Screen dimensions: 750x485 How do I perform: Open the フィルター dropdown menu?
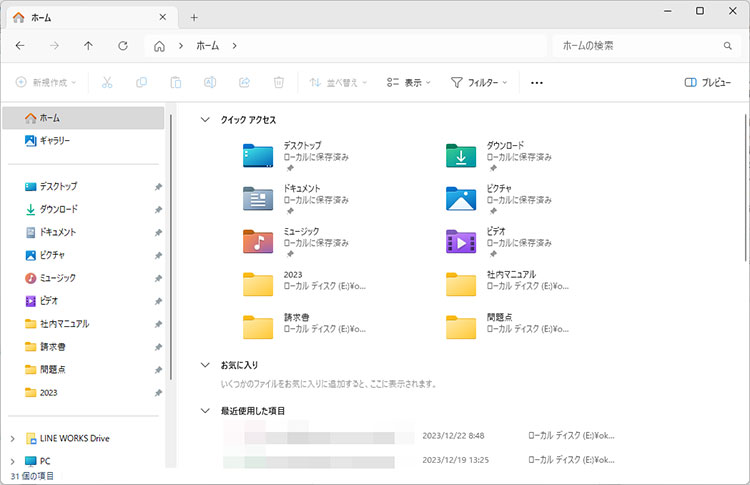coord(479,83)
